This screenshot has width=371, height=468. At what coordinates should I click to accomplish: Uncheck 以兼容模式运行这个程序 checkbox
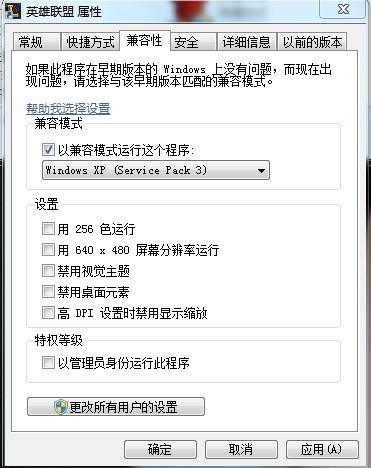click(x=48, y=149)
